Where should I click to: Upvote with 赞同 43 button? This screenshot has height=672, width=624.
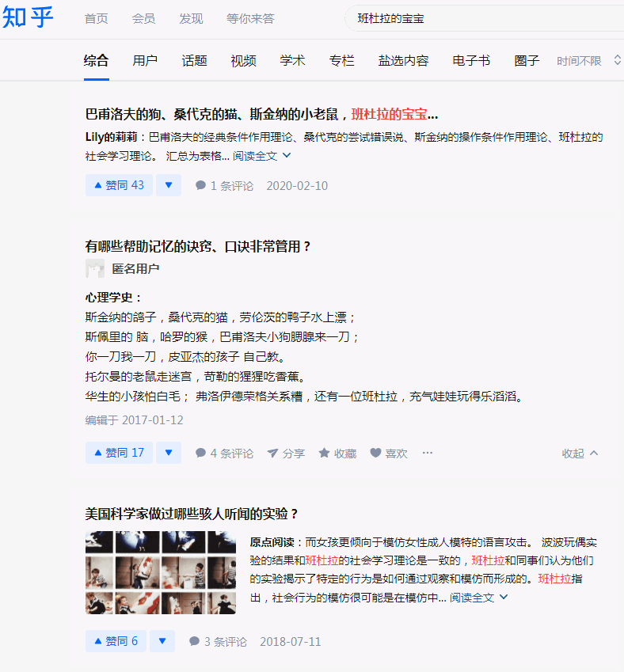[119, 185]
